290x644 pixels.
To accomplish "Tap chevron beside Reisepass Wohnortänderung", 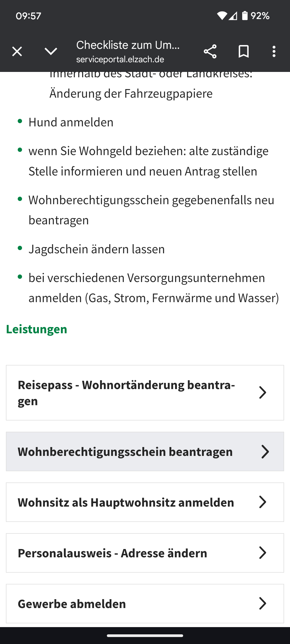I will 262,393.
